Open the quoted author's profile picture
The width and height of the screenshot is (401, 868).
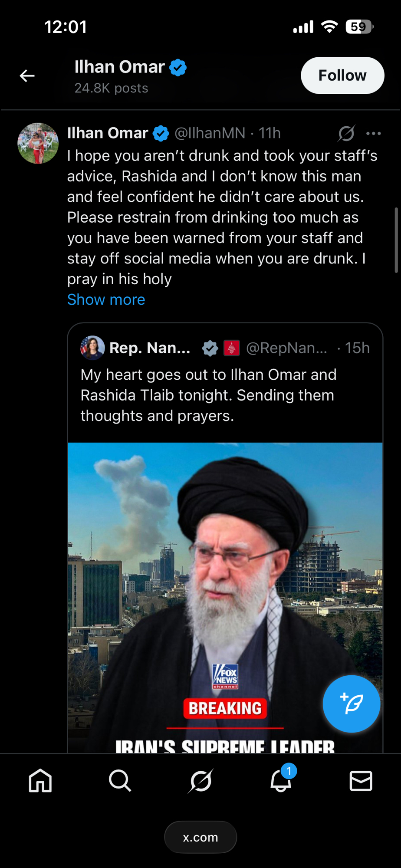pyautogui.click(x=92, y=348)
